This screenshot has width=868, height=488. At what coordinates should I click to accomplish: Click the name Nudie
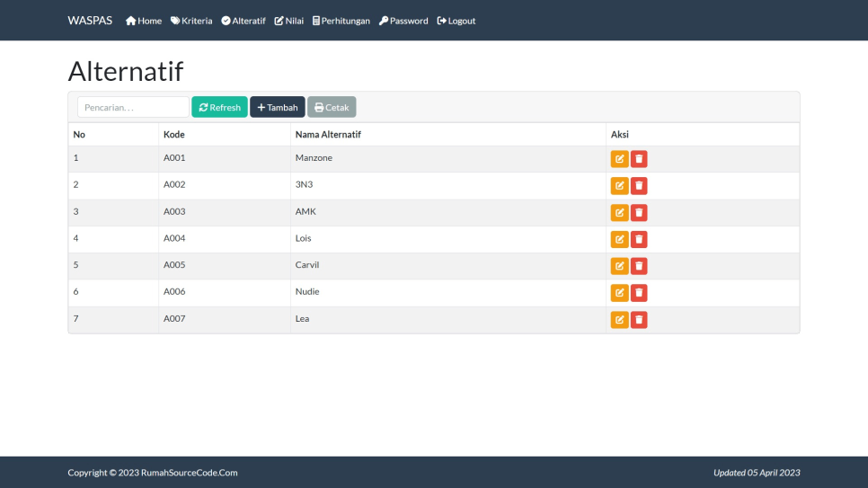tap(307, 291)
